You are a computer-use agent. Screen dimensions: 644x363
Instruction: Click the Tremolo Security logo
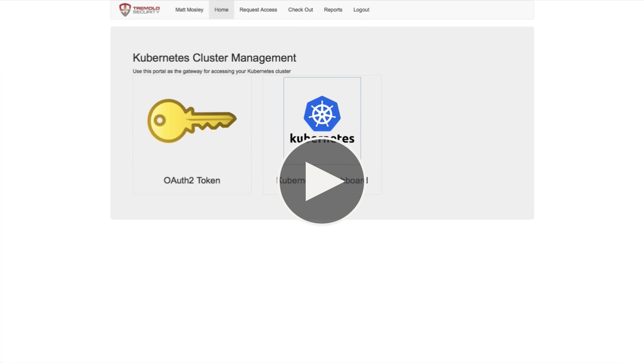click(139, 10)
